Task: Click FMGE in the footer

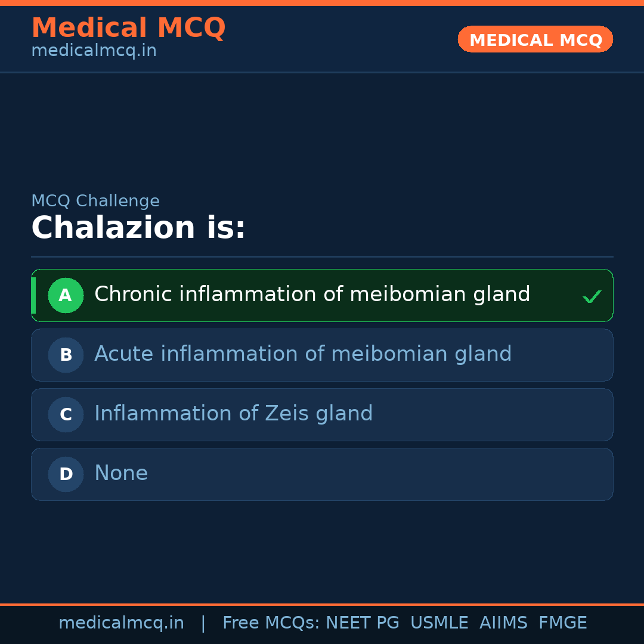Action: pyautogui.click(x=562, y=623)
